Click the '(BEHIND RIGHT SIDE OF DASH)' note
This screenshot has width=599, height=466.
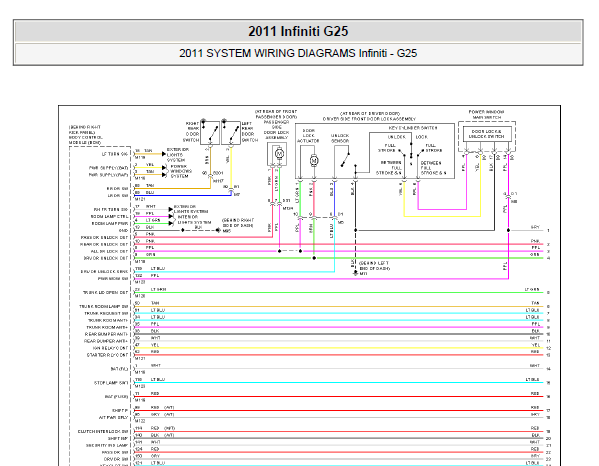click(238, 223)
